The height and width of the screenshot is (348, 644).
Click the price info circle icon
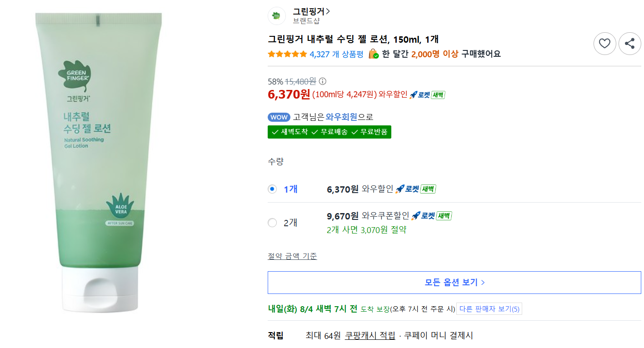coord(323,81)
